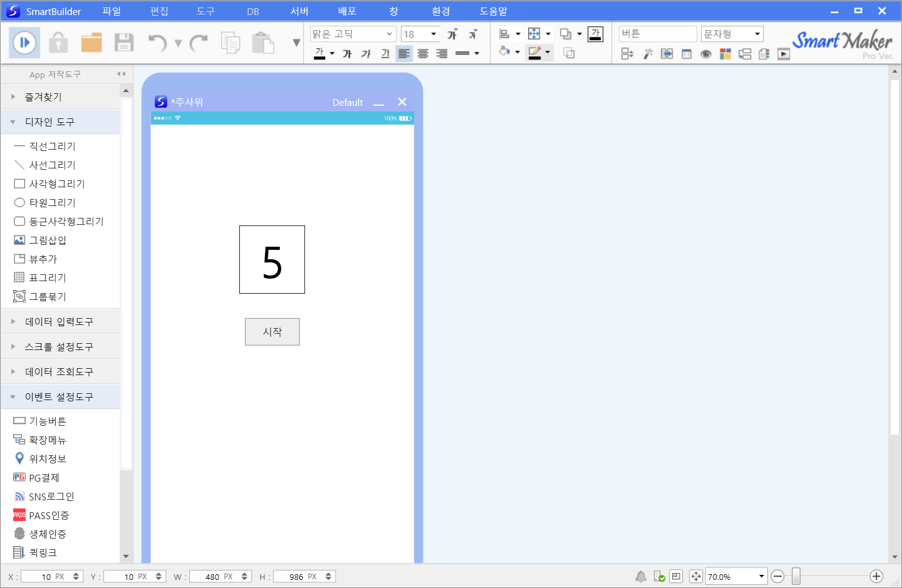The height and width of the screenshot is (588, 902).
Task: Select the PASS인증 tool
Action: (x=41, y=515)
